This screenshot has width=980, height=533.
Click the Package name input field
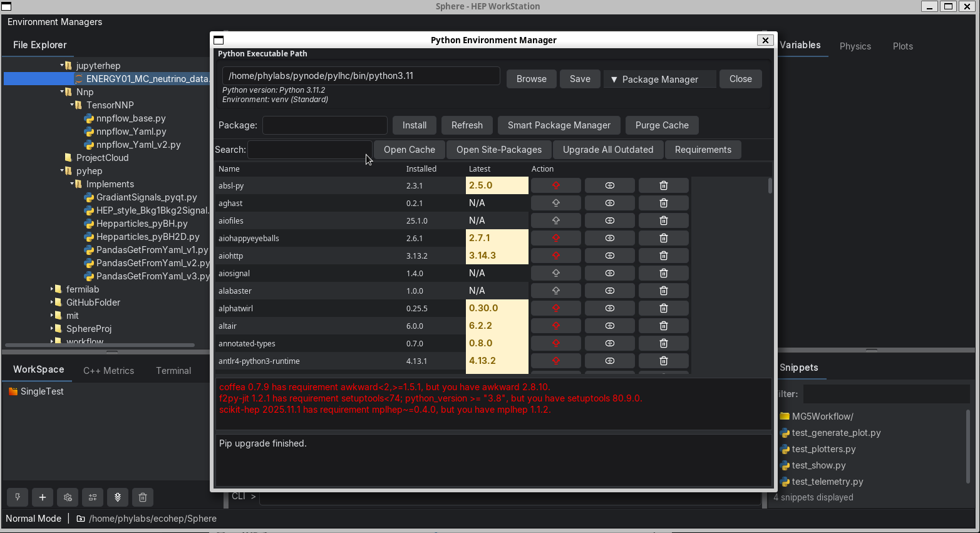pyautogui.click(x=325, y=125)
